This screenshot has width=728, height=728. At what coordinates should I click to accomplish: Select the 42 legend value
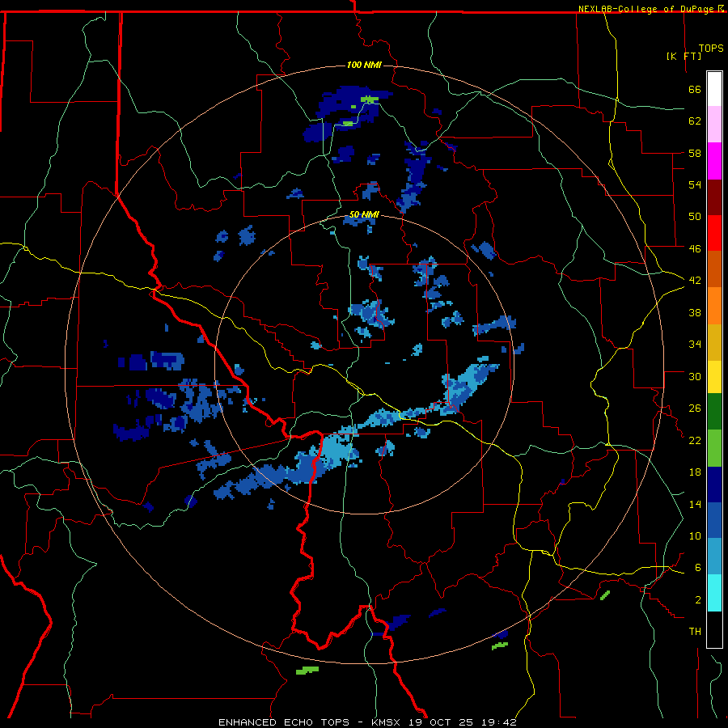coord(695,281)
